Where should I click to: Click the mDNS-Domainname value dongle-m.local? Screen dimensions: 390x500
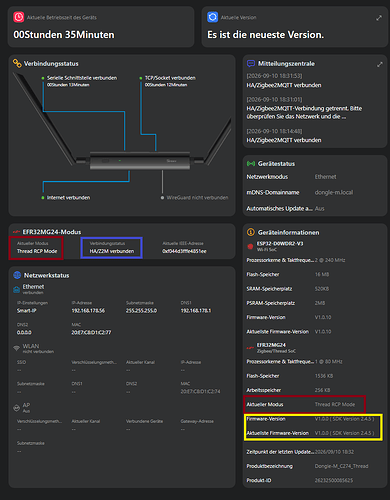[334, 192]
